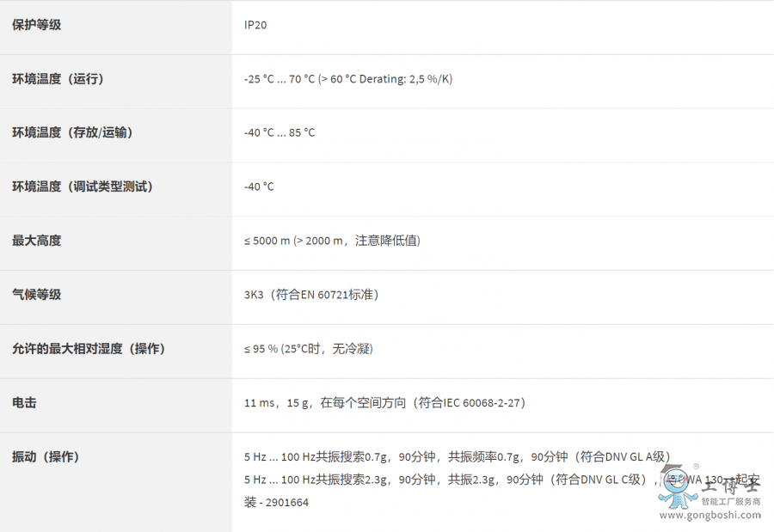Click the 智能工厂服务商 watermark text
Screen dimensions: 774x532
coord(730,501)
